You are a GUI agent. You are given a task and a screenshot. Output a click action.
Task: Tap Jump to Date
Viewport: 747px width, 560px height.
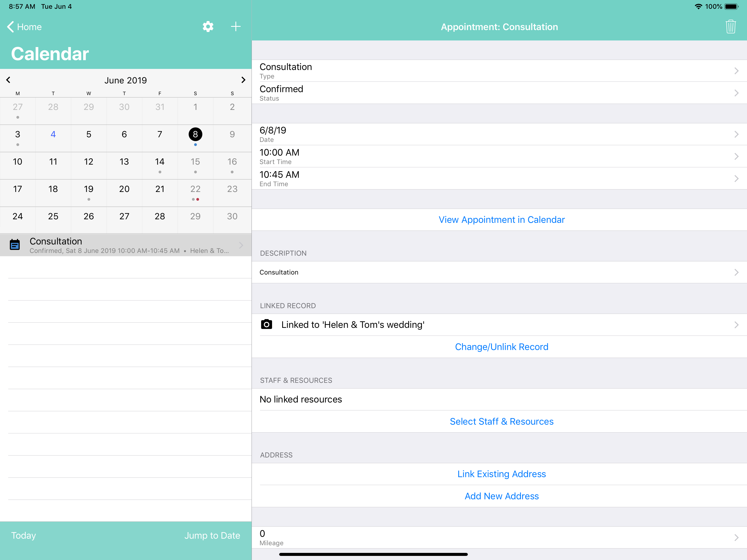pyautogui.click(x=212, y=535)
